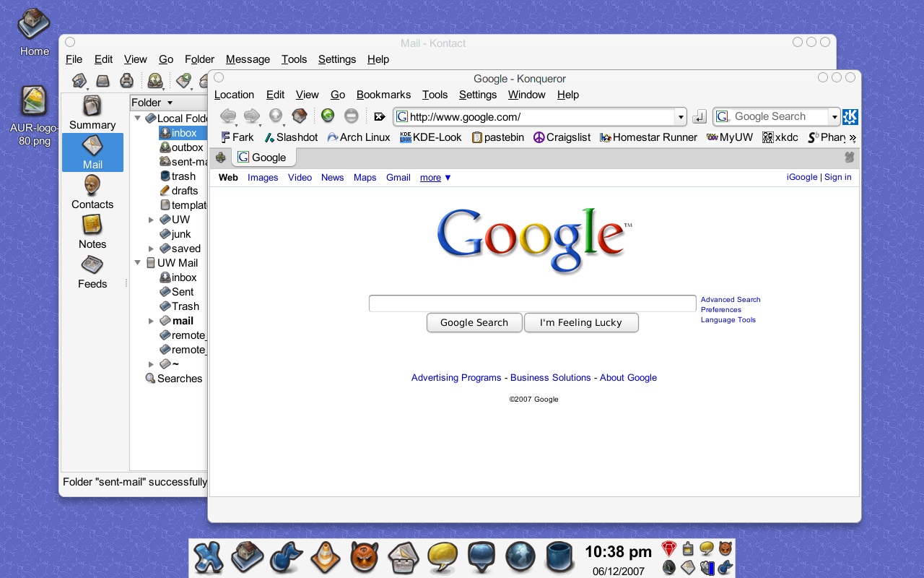
Task: Click the Print icon in Kontact toolbar
Action: (126, 80)
